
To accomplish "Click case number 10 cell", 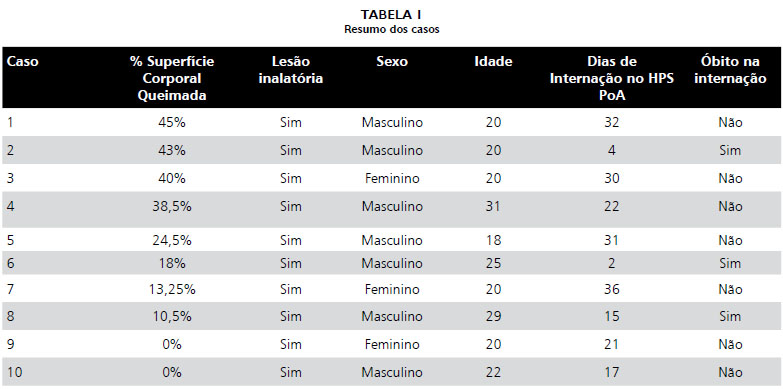I will pyautogui.click(x=14, y=373).
